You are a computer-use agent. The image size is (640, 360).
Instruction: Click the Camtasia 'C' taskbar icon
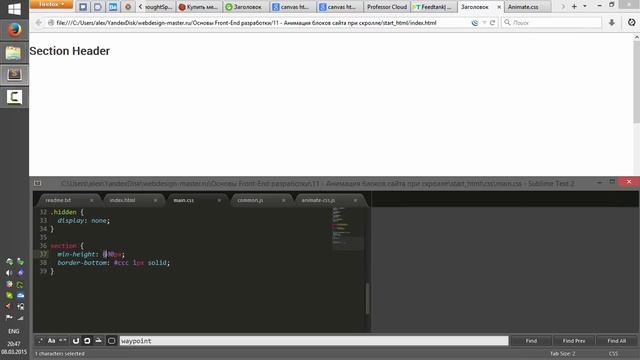(x=14, y=97)
